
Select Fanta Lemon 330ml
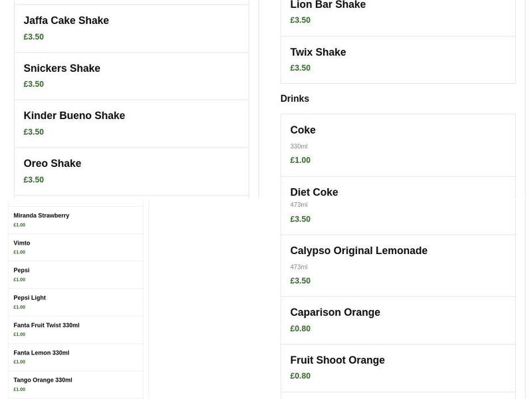tap(75, 356)
